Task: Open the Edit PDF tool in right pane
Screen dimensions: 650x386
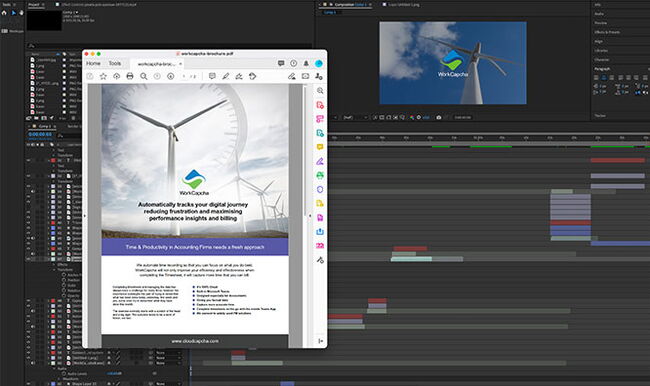Action: pyautogui.click(x=320, y=133)
